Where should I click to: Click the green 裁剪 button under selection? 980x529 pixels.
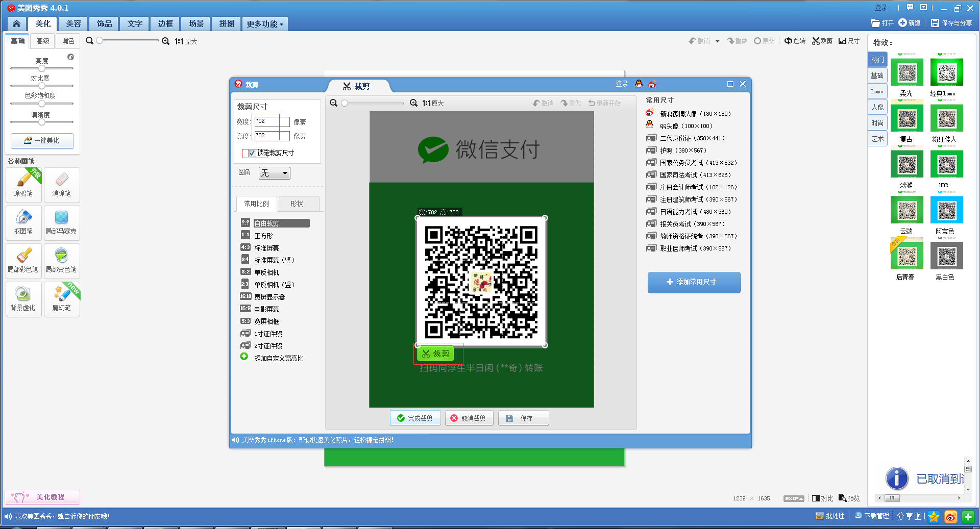click(435, 354)
